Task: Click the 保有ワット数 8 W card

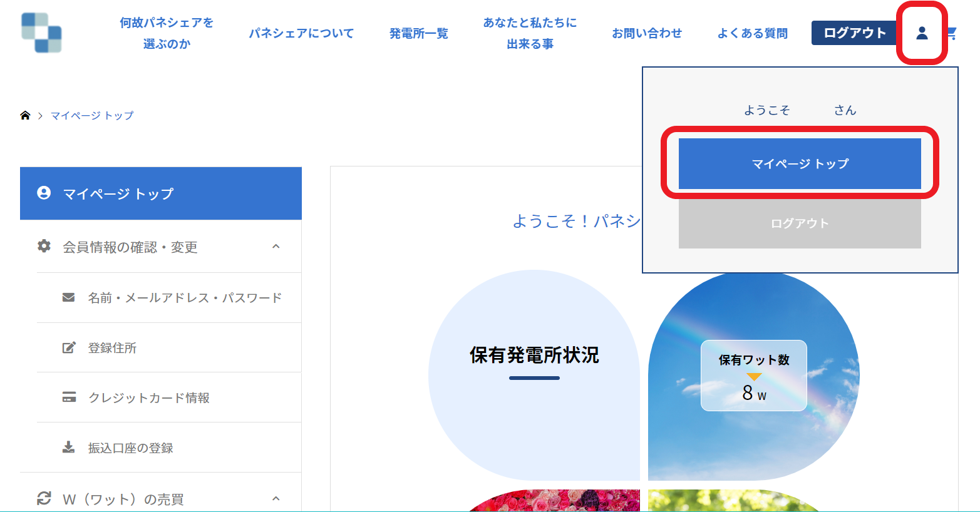Action: tap(753, 376)
